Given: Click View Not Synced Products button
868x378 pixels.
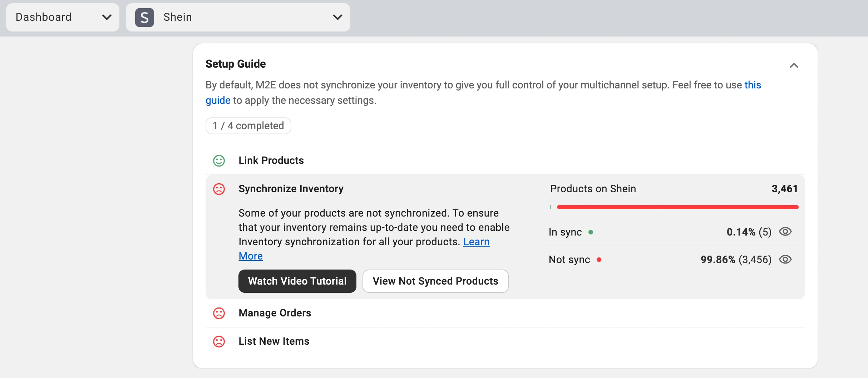Looking at the screenshot, I should point(435,281).
